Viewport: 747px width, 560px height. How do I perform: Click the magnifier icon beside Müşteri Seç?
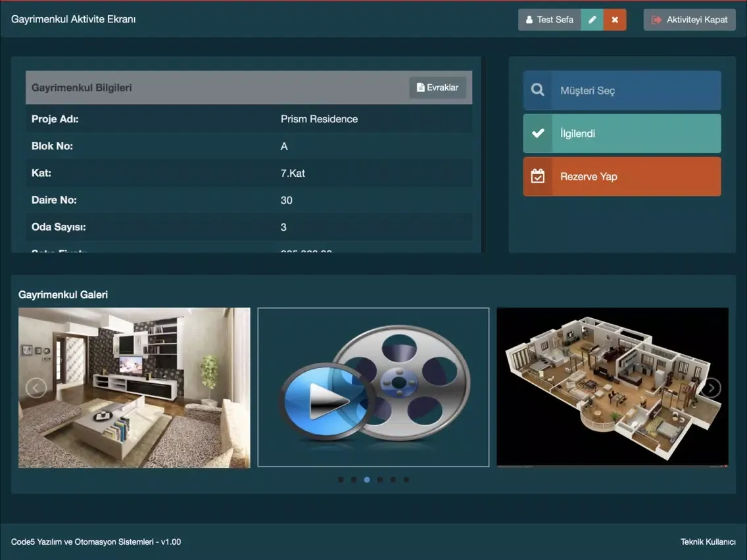[x=538, y=91]
